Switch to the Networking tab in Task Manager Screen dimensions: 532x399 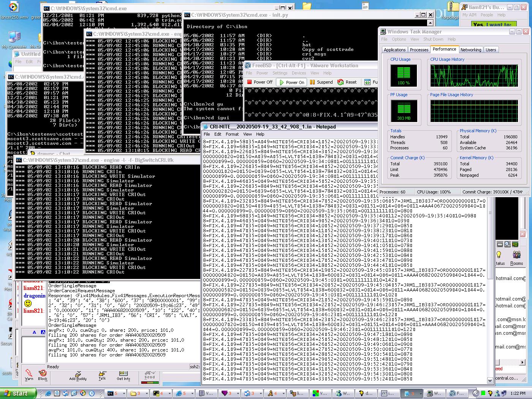pos(470,50)
